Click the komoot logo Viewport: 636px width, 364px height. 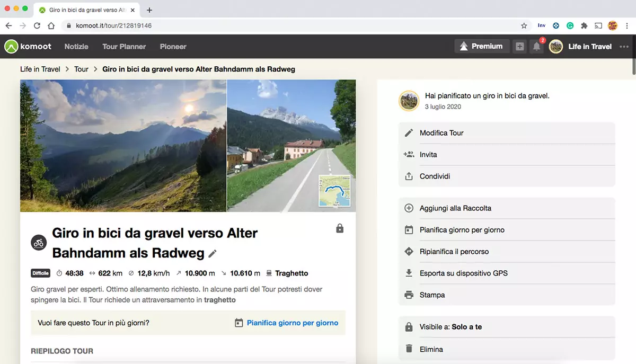(28, 47)
